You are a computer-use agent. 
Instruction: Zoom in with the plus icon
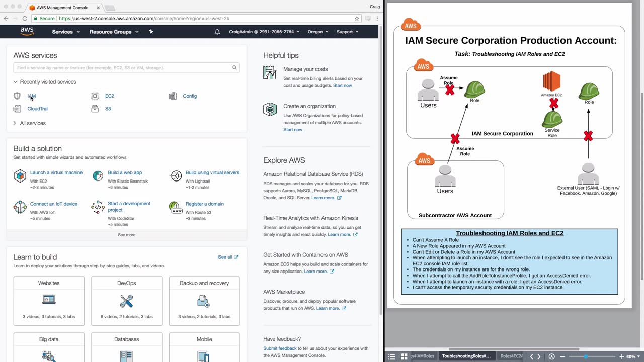[621, 356]
